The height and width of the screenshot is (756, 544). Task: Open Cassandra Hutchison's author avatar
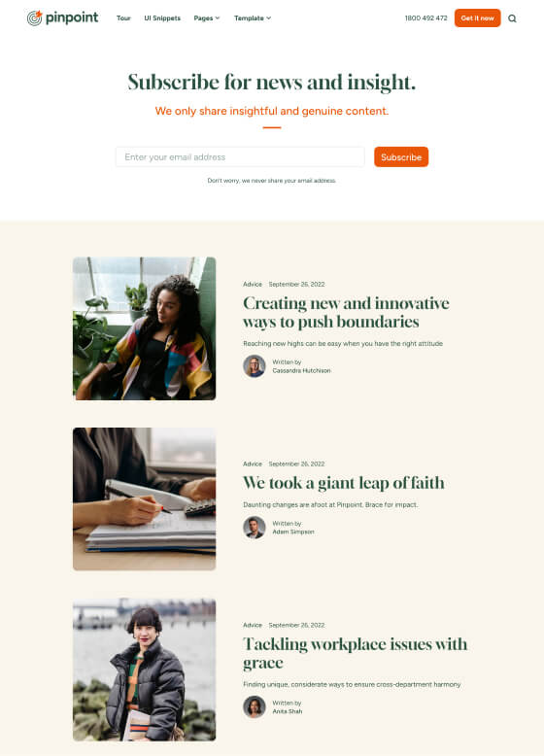click(x=254, y=366)
